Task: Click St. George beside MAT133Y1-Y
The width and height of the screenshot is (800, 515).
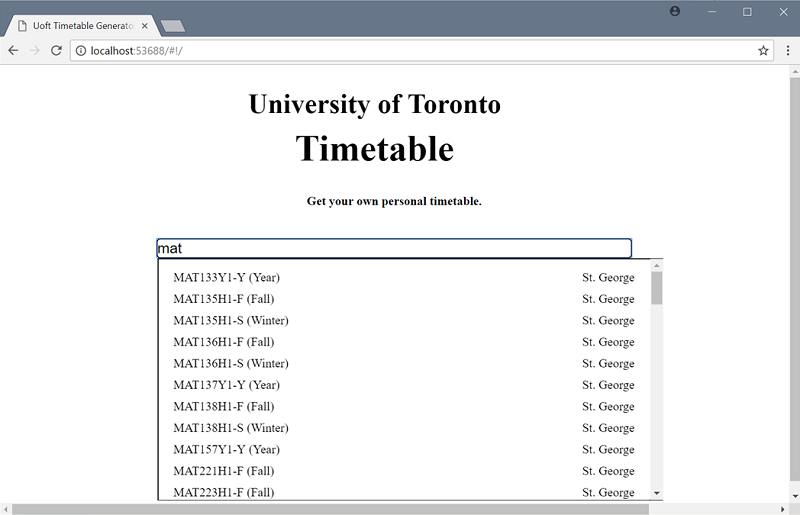Action: pyautogui.click(x=608, y=277)
